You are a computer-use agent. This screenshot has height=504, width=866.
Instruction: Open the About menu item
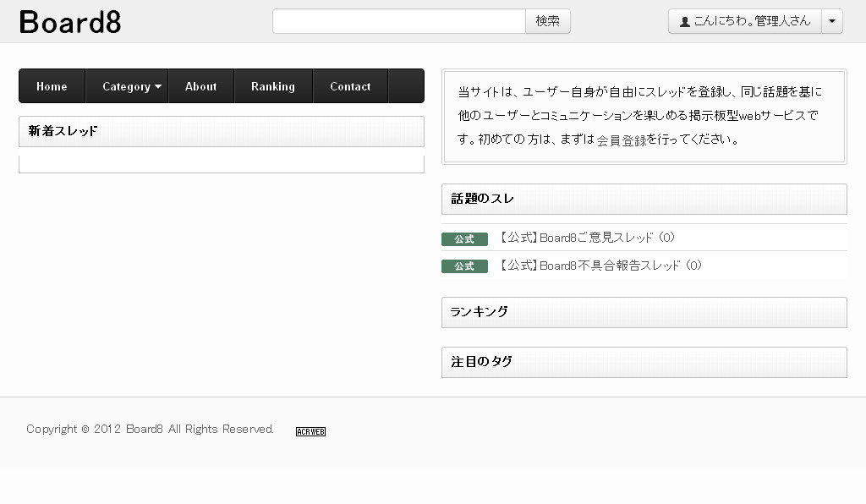coord(200,86)
